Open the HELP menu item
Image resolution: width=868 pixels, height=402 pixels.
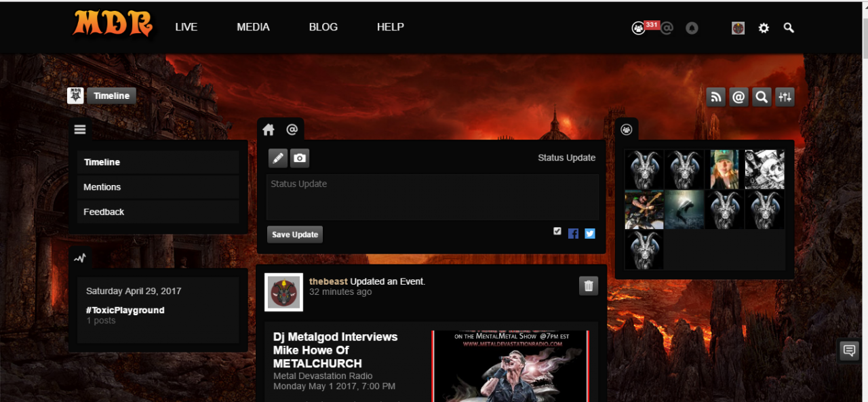390,27
